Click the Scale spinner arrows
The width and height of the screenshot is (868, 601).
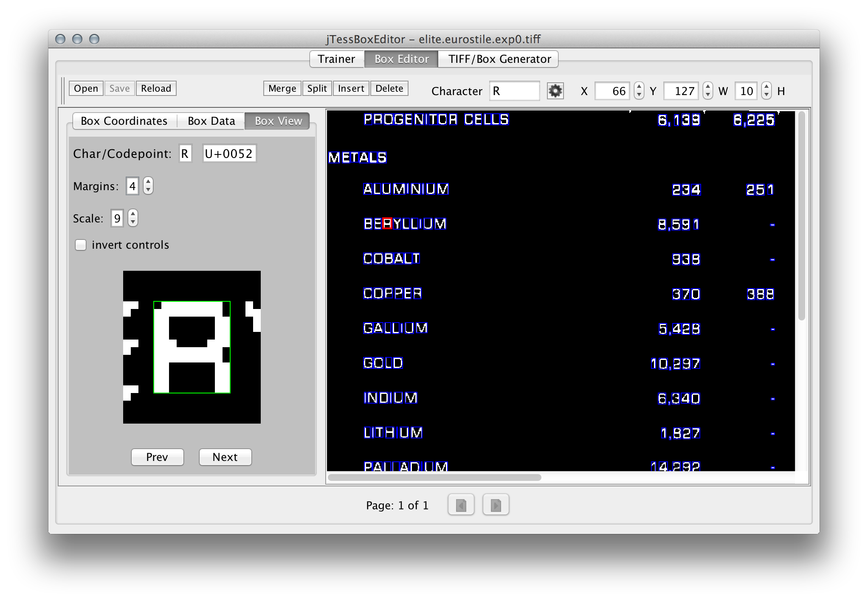(x=133, y=218)
